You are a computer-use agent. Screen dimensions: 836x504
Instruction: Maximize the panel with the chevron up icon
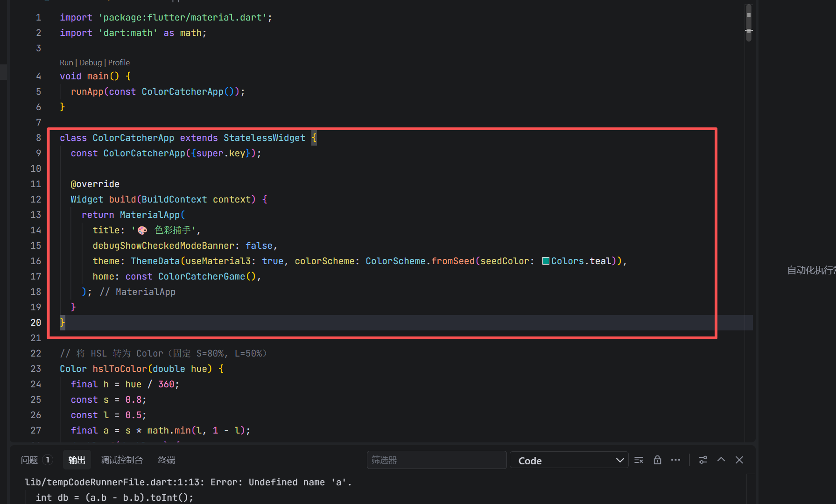(x=721, y=460)
